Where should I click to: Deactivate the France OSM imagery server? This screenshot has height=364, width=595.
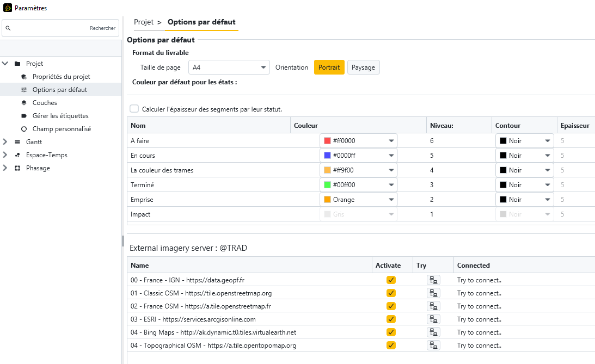[x=391, y=306]
